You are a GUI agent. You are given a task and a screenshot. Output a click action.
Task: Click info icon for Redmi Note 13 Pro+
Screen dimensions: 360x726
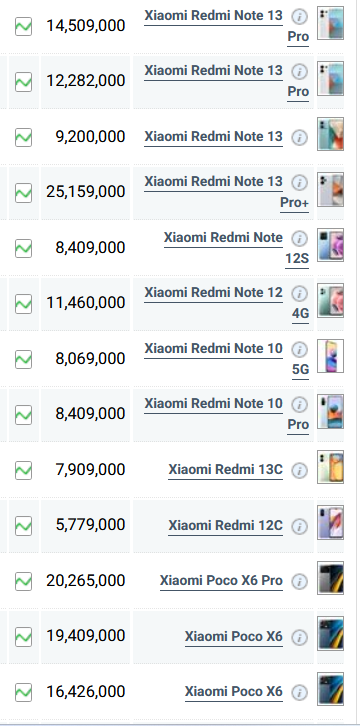point(299,182)
